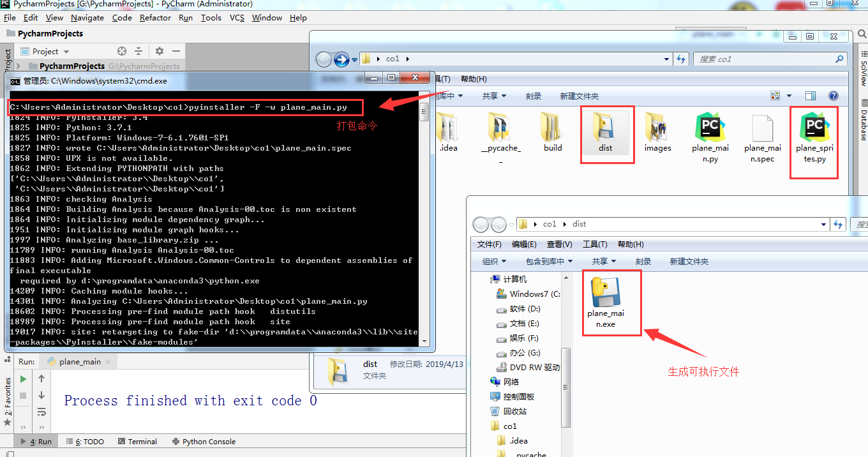Select 计算机 in dist navigation tree
The height and width of the screenshot is (457, 868).
point(509,279)
